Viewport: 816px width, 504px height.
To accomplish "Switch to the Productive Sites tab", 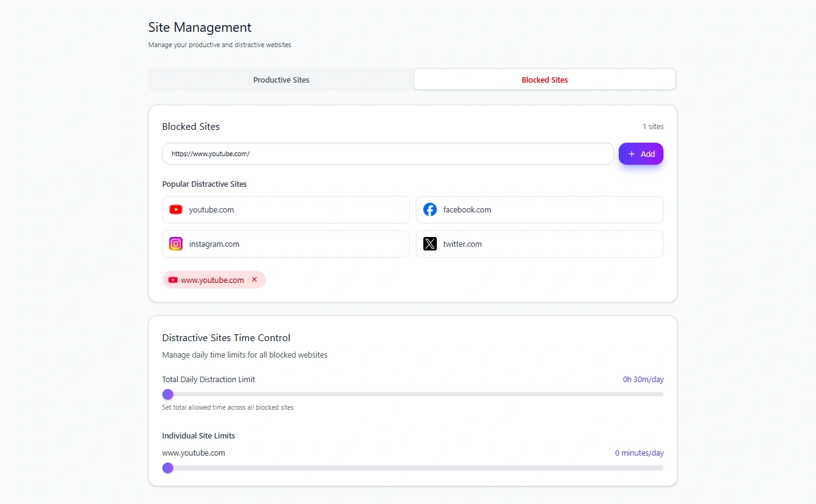I will [281, 80].
